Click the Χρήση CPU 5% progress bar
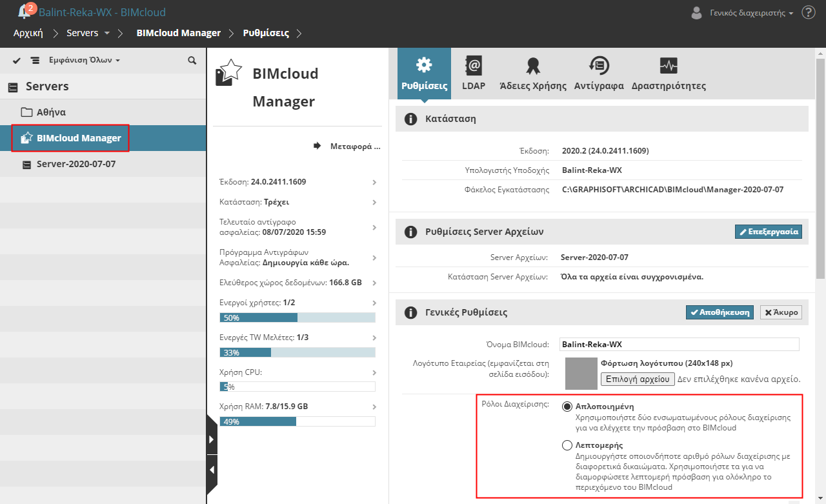Image resolution: width=826 pixels, height=504 pixels. (x=297, y=387)
